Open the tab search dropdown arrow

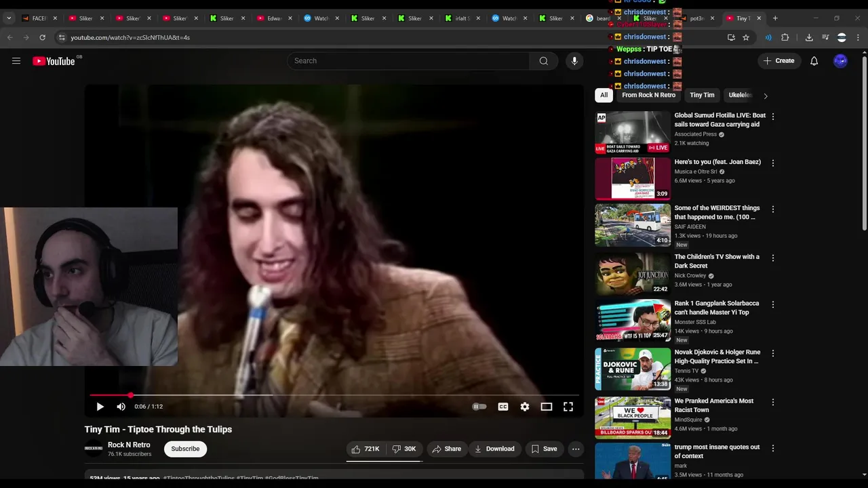[x=9, y=18]
